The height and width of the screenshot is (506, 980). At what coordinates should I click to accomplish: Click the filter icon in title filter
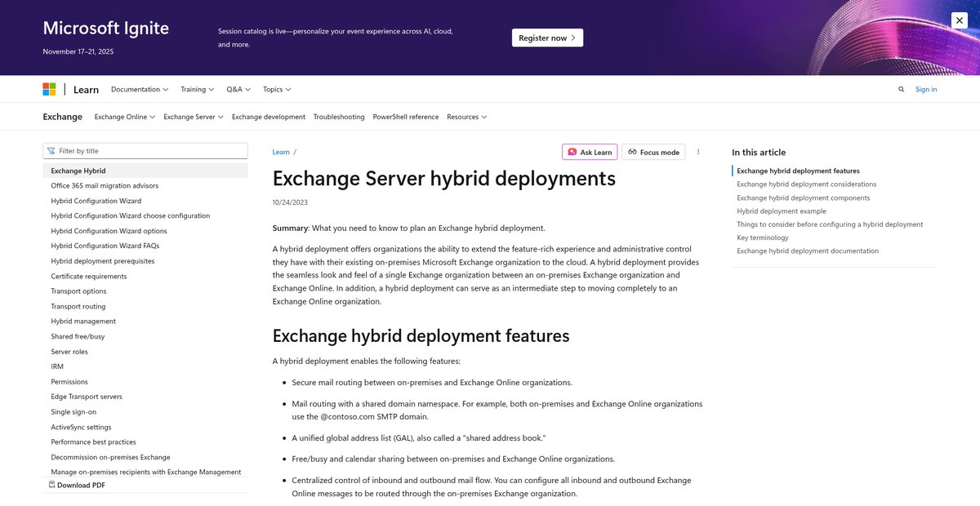pyautogui.click(x=51, y=151)
